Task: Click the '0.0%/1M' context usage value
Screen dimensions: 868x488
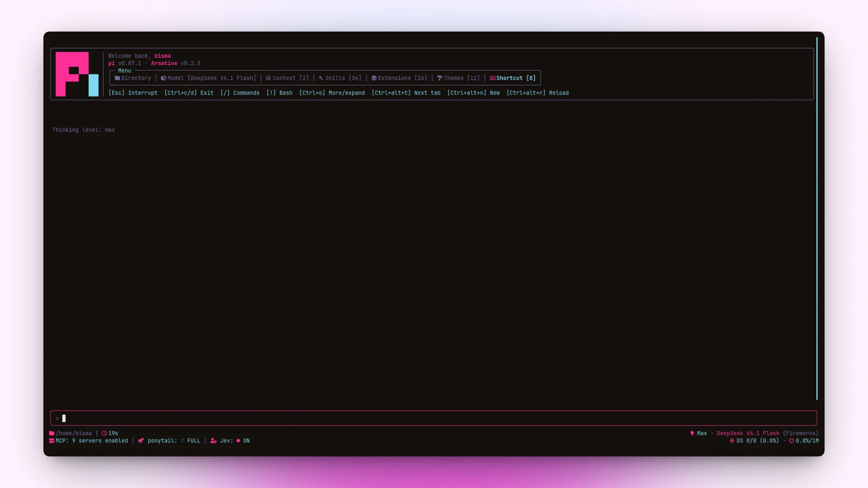Action: (807, 441)
